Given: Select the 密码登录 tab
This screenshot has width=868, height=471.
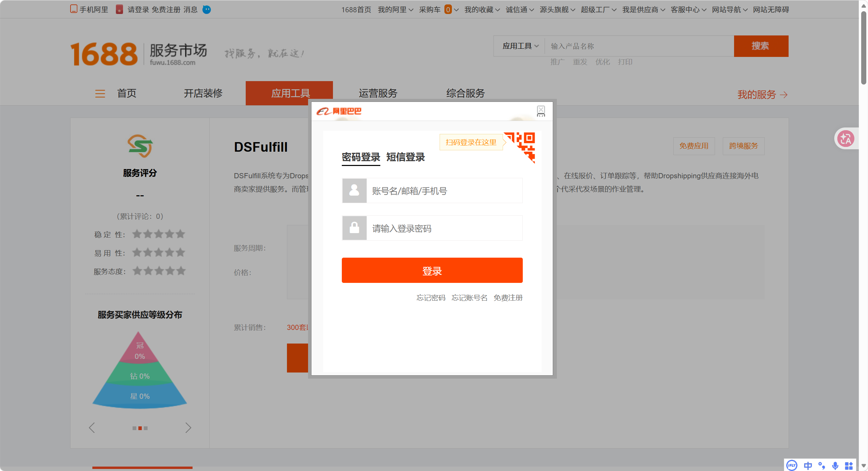Looking at the screenshot, I should coord(361,157).
